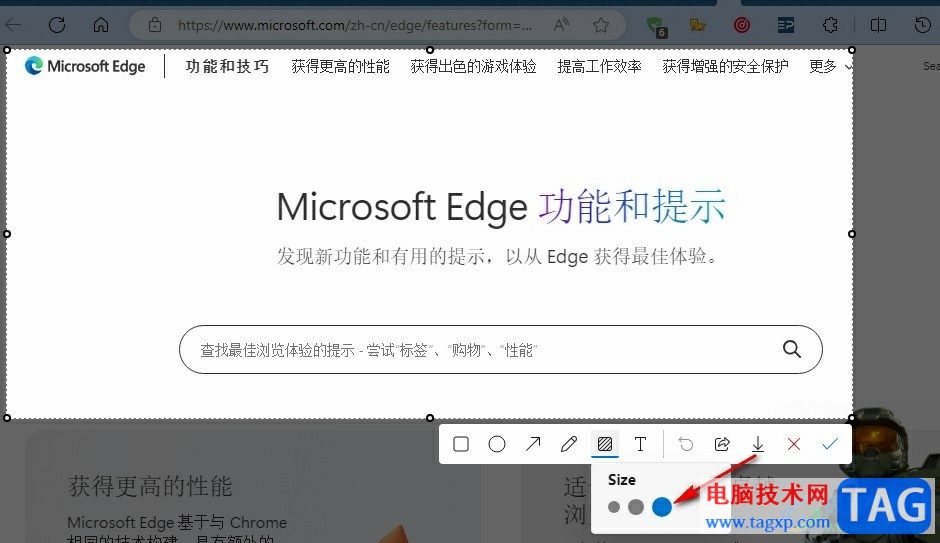Open 提高工作效率 nav item
940x543 pixels.
click(x=599, y=66)
